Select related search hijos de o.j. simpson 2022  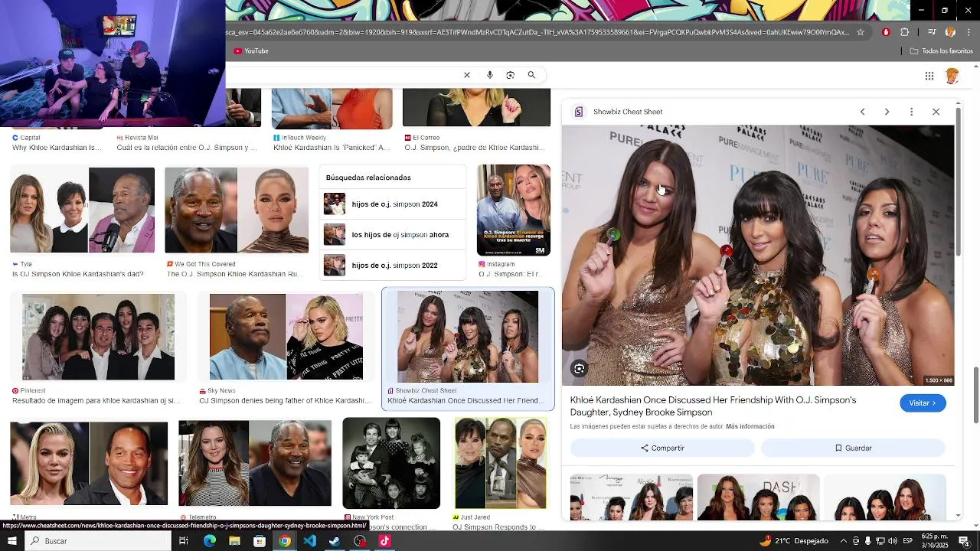coord(393,266)
